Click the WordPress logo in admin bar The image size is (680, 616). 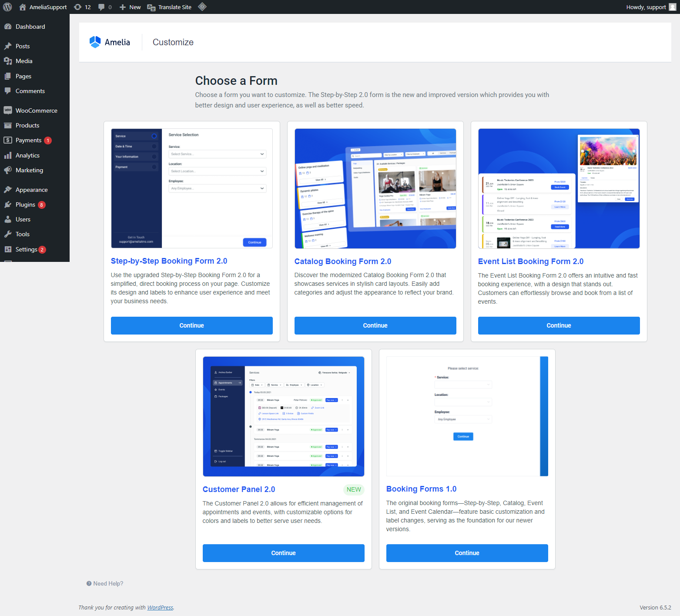[x=7, y=7]
